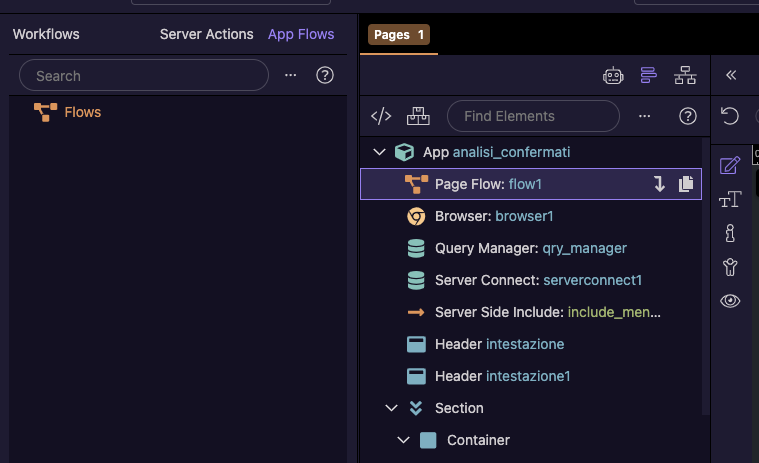This screenshot has width=759, height=463.
Task: Collapse the Container node
Action: click(403, 440)
